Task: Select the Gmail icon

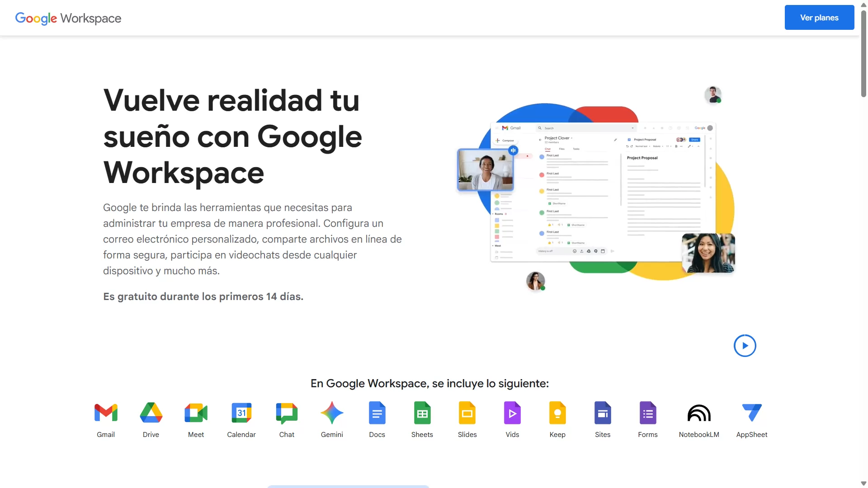Action: pos(105,413)
